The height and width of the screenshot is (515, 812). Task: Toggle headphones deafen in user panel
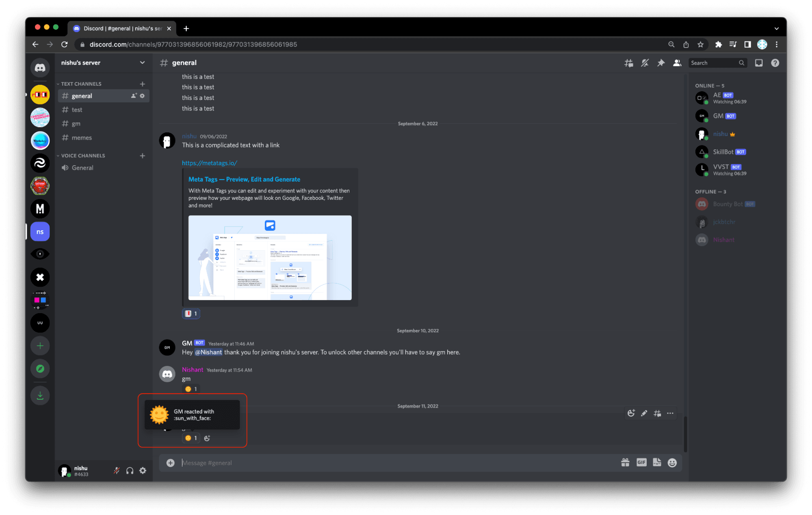130,471
